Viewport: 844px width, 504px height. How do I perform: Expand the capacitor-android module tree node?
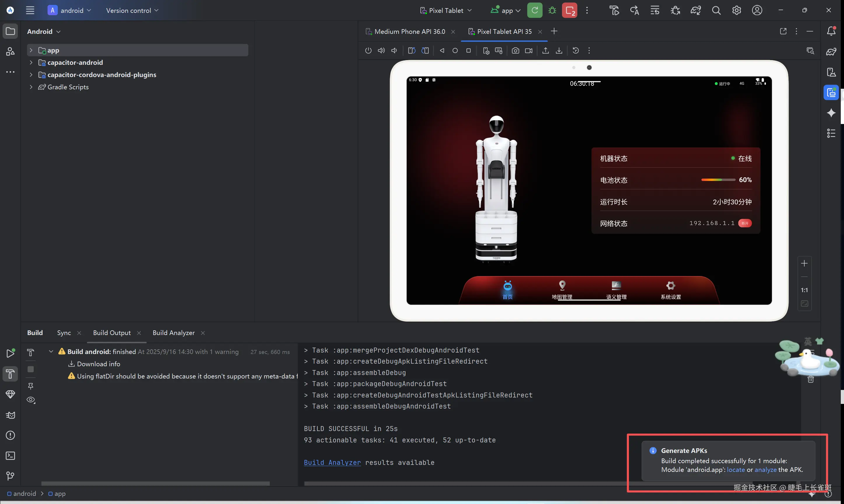tap(31, 62)
